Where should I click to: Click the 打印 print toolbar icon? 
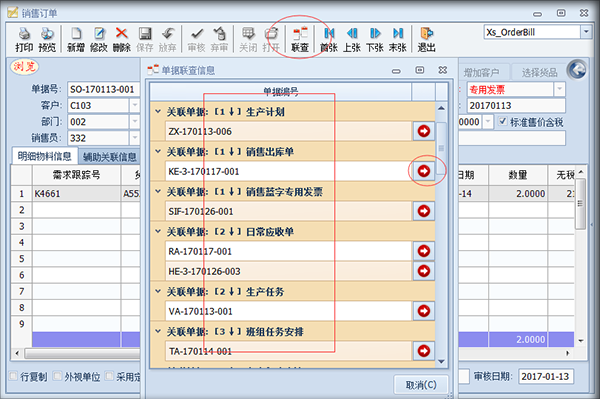click(x=24, y=39)
